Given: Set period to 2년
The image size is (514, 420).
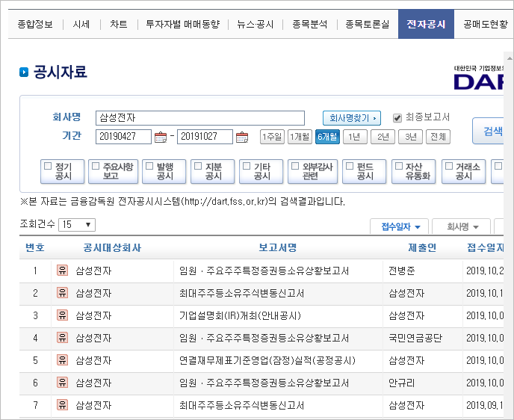Looking at the screenshot, I should (x=383, y=137).
